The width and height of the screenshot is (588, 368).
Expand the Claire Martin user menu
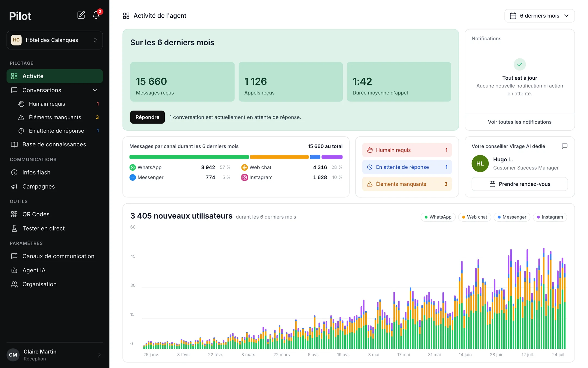pos(55,355)
